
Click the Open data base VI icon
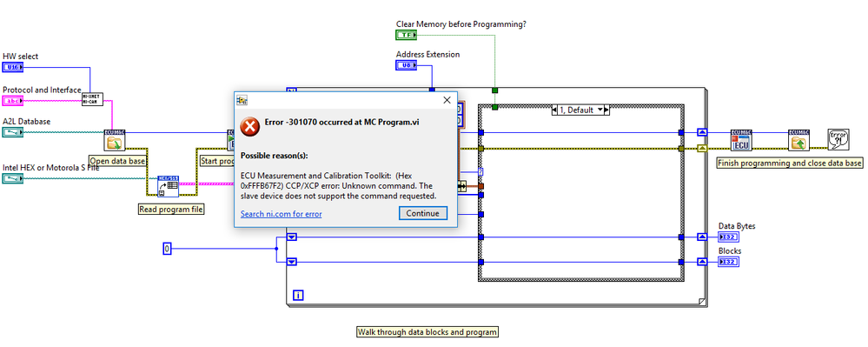(115, 141)
